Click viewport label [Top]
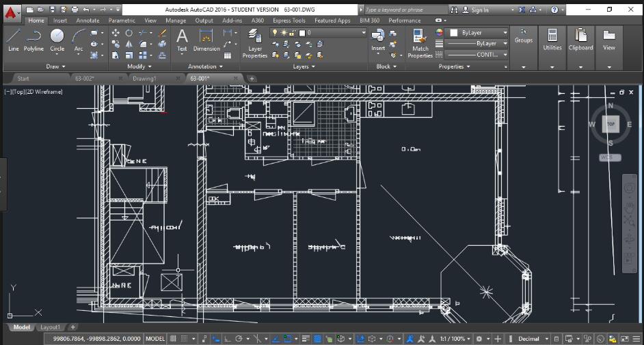Viewport: 644px width, 345px height. pyautogui.click(x=18, y=92)
